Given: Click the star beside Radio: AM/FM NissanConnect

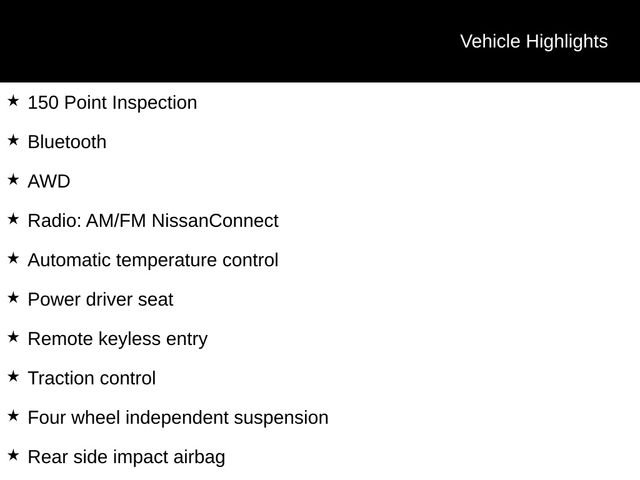Looking at the screenshot, I should click(x=13, y=219).
